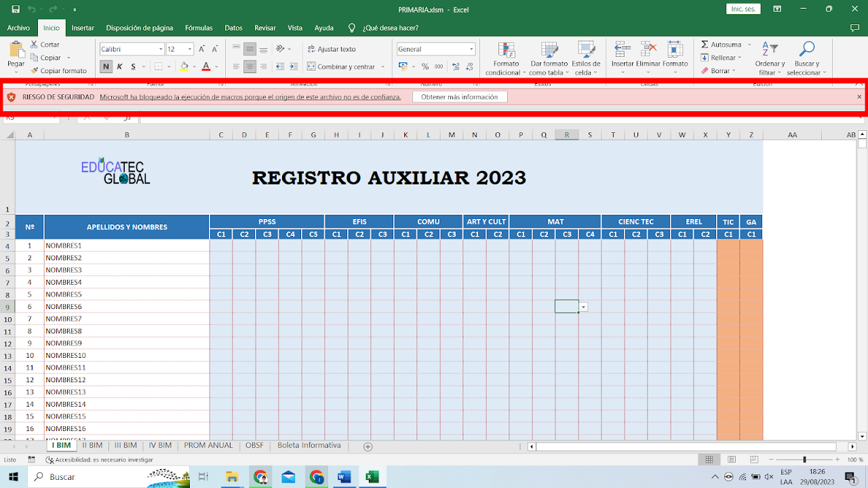
Task: Apply yellow fill color bucket
Action: [184, 66]
